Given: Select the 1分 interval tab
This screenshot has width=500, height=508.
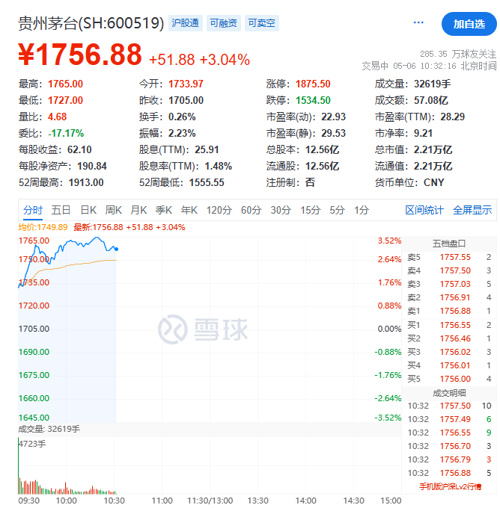Looking at the screenshot, I should 361,210.
